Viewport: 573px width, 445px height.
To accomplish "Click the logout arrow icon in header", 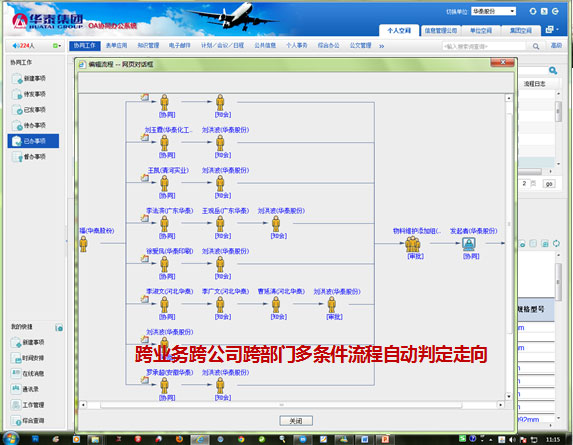I will (555, 11).
